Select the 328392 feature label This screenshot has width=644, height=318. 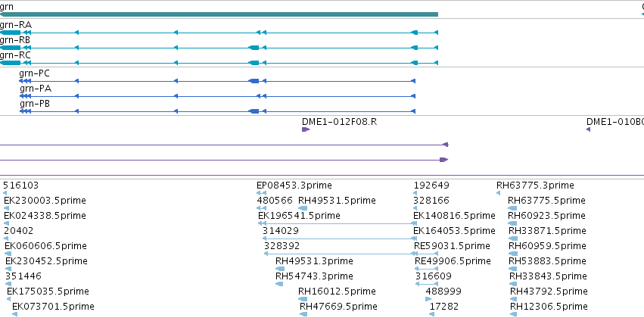click(282, 246)
